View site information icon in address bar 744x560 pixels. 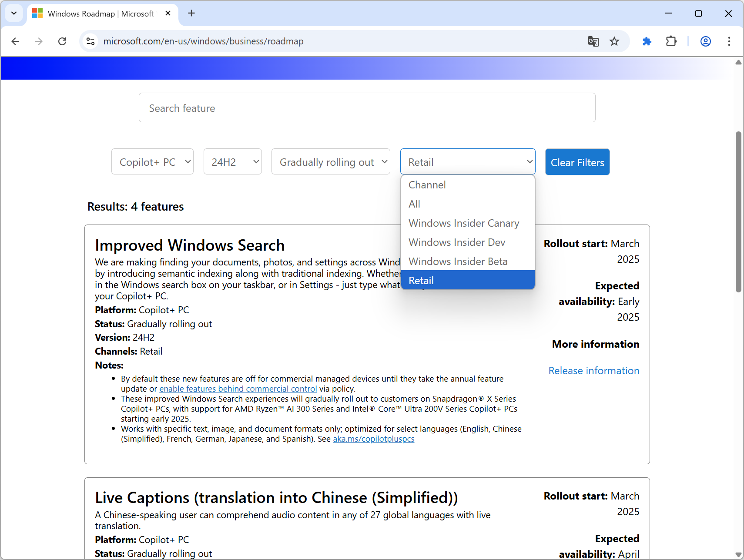pyautogui.click(x=90, y=41)
